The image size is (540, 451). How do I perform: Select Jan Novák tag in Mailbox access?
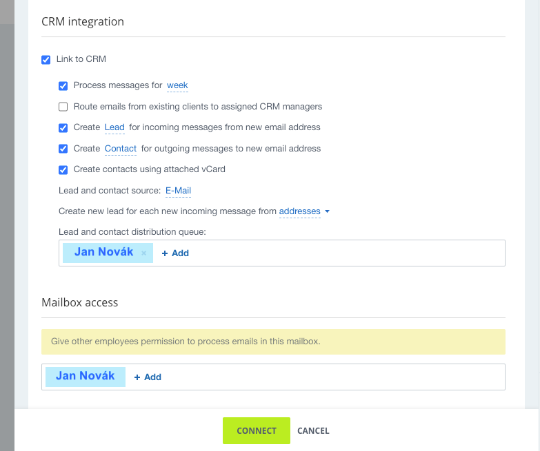pos(85,376)
